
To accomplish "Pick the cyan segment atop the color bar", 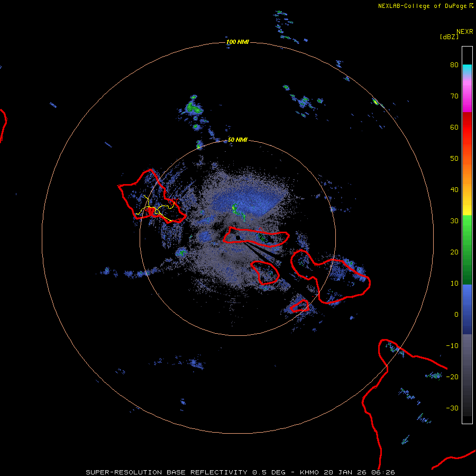I will pos(467,69).
